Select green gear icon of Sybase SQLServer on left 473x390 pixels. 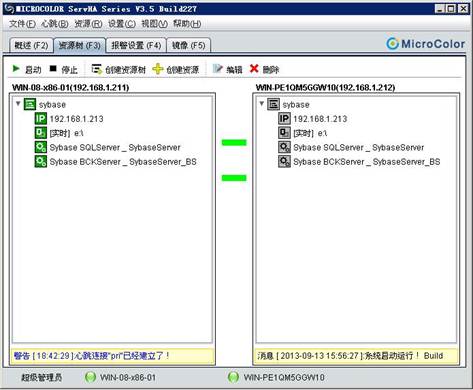(41, 147)
